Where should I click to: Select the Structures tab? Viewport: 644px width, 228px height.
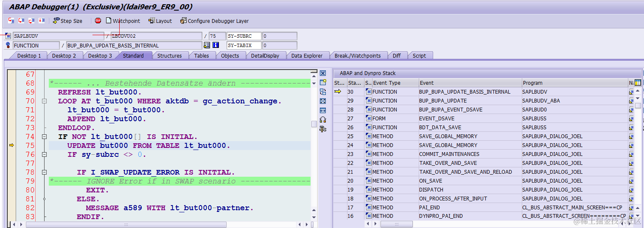[169, 56]
